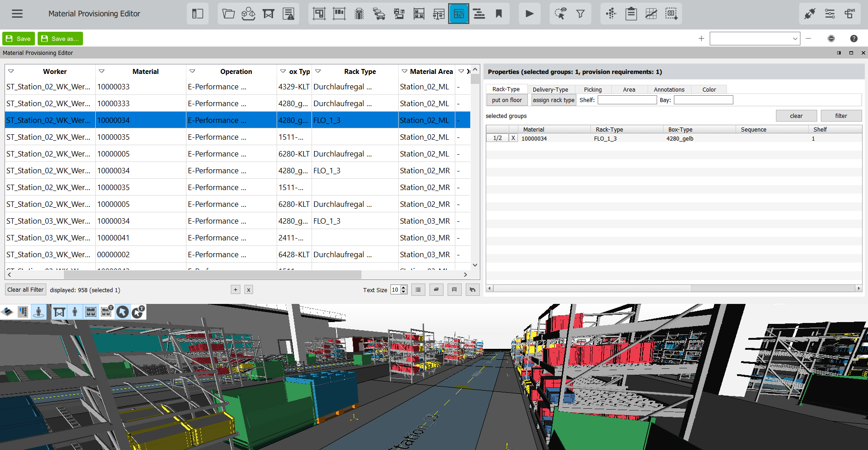Click the Bay input field
868x450 pixels.
pos(703,100)
